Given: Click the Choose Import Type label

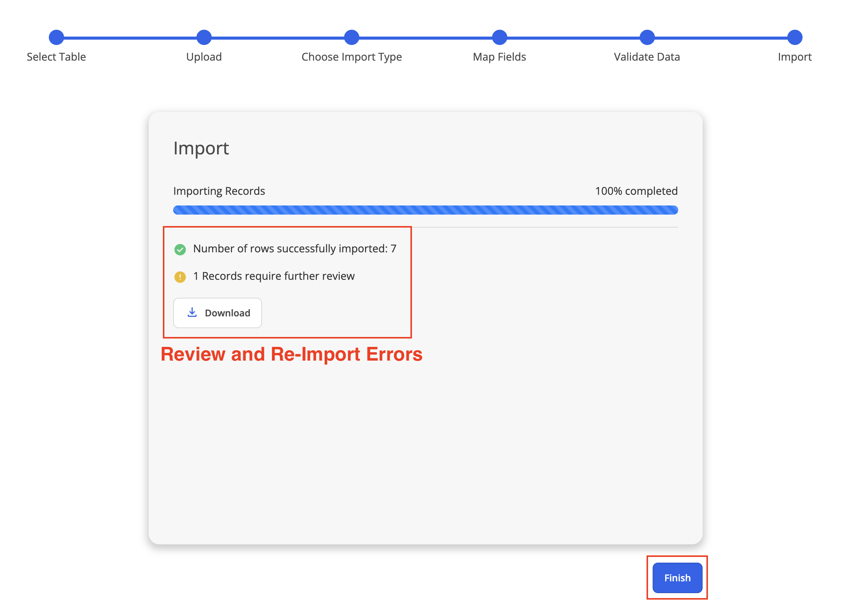Looking at the screenshot, I should point(352,57).
